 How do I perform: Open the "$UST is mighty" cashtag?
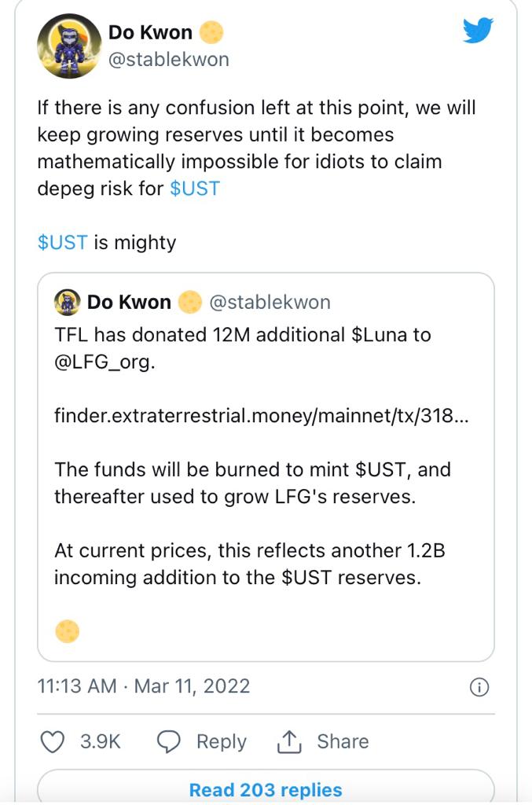click(62, 242)
